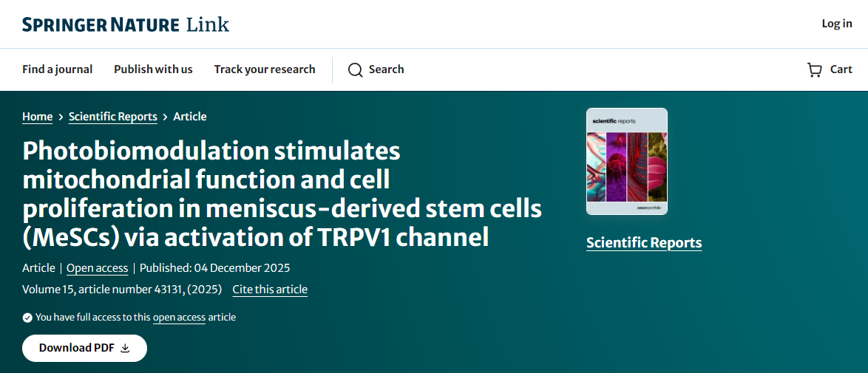Select Find a journal in navigation
This screenshot has height=373, width=868.
pos(58,69)
